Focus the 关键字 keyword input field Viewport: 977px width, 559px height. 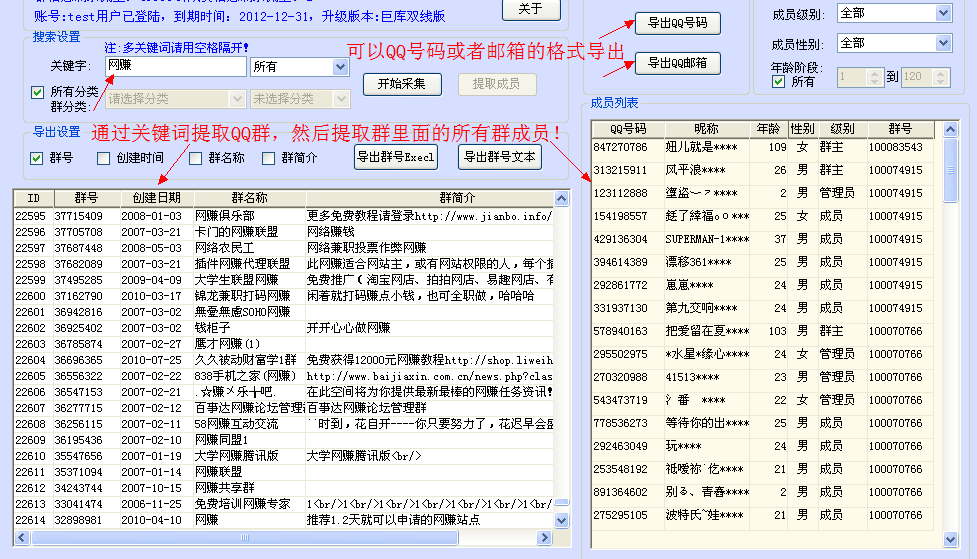(176, 67)
